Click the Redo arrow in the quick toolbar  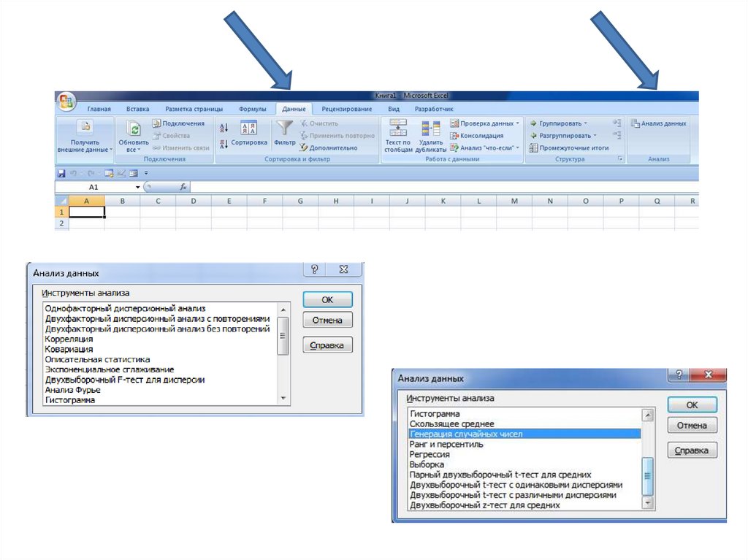point(91,173)
